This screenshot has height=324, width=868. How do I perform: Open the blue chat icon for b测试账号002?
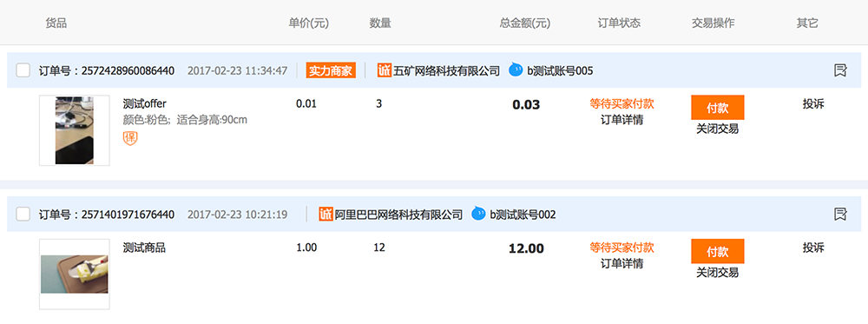[x=479, y=214]
